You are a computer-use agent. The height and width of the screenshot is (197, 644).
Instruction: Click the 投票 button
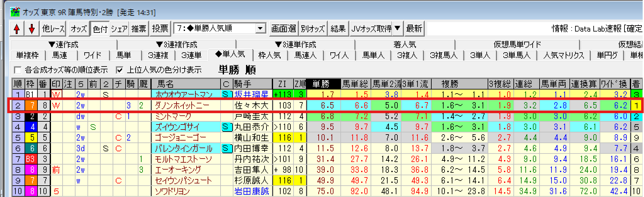pyautogui.click(x=160, y=29)
